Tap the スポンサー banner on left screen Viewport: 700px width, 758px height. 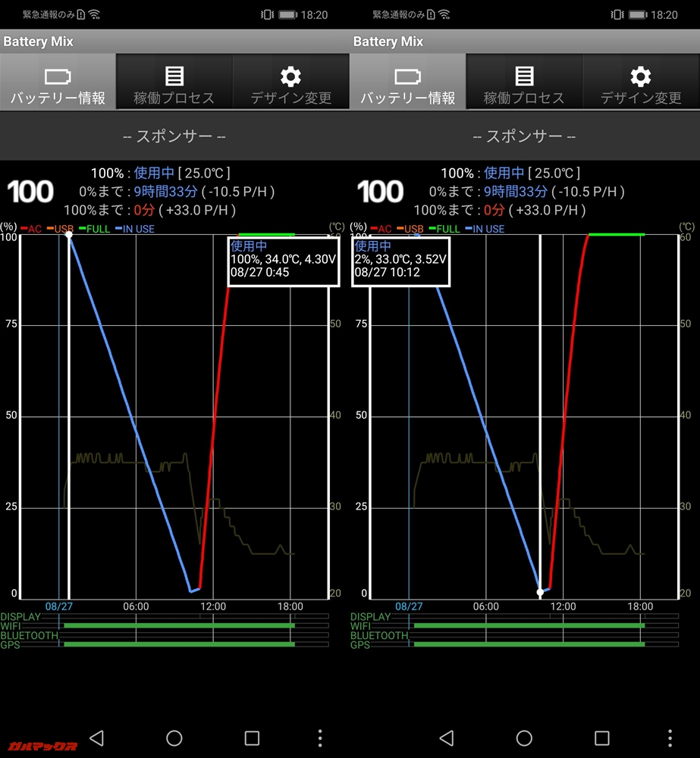click(174, 136)
